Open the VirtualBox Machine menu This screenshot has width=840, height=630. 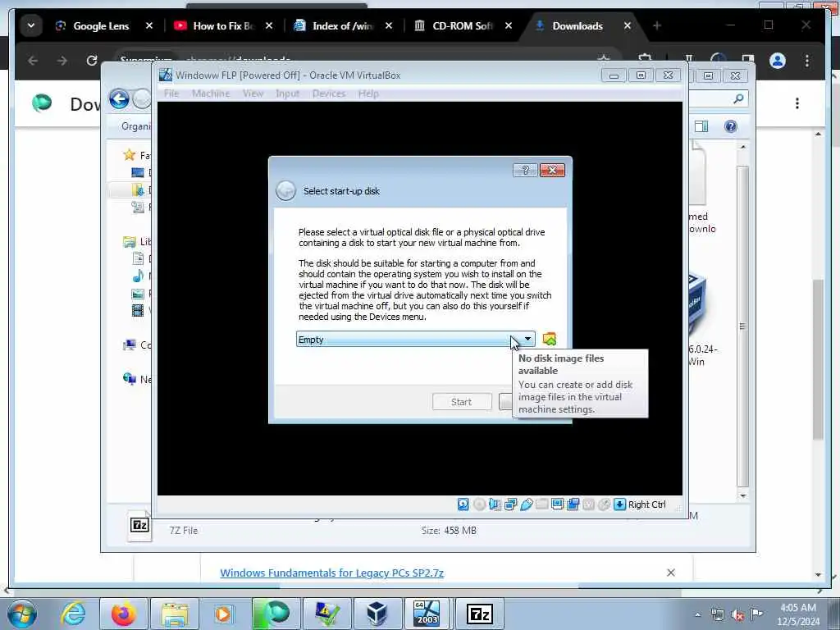tap(211, 94)
